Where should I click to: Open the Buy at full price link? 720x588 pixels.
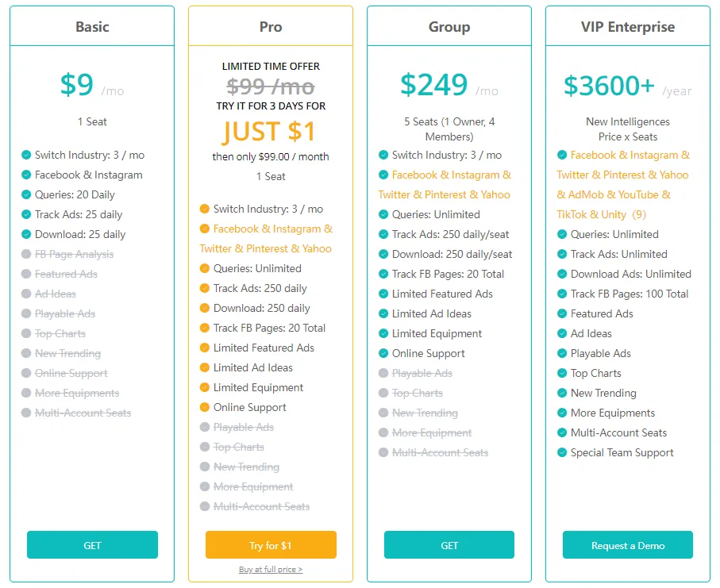pyautogui.click(x=271, y=570)
